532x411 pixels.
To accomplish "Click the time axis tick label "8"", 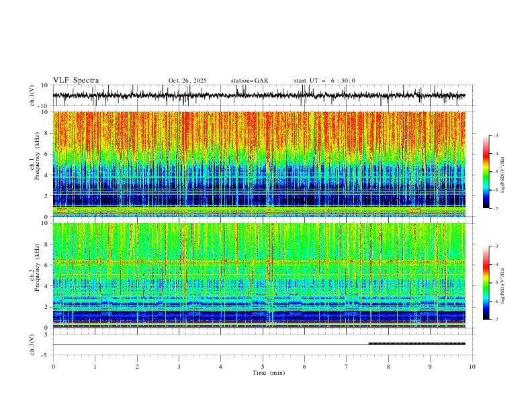I will pos(388,367).
